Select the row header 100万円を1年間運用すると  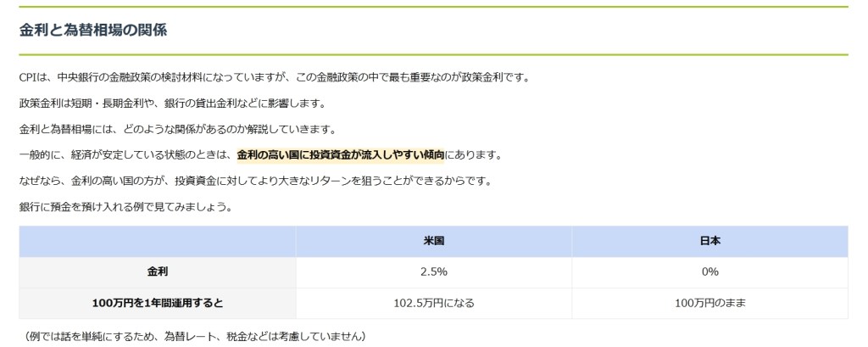[x=158, y=302]
